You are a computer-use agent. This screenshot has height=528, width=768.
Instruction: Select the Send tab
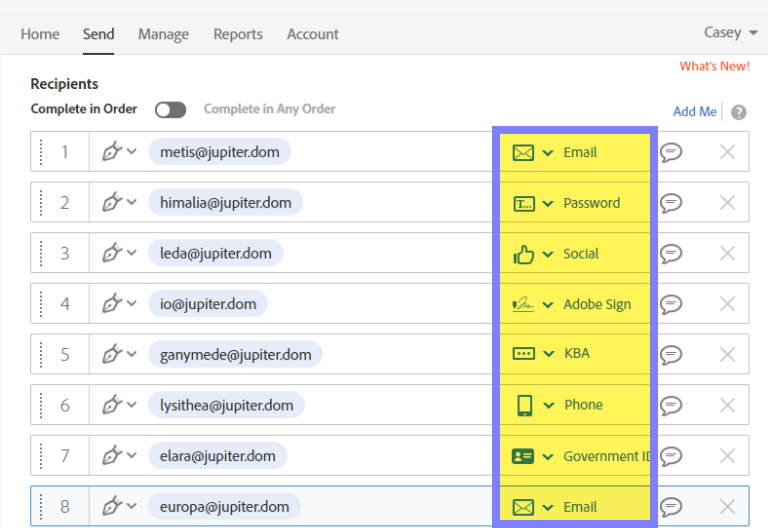click(x=98, y=34)
